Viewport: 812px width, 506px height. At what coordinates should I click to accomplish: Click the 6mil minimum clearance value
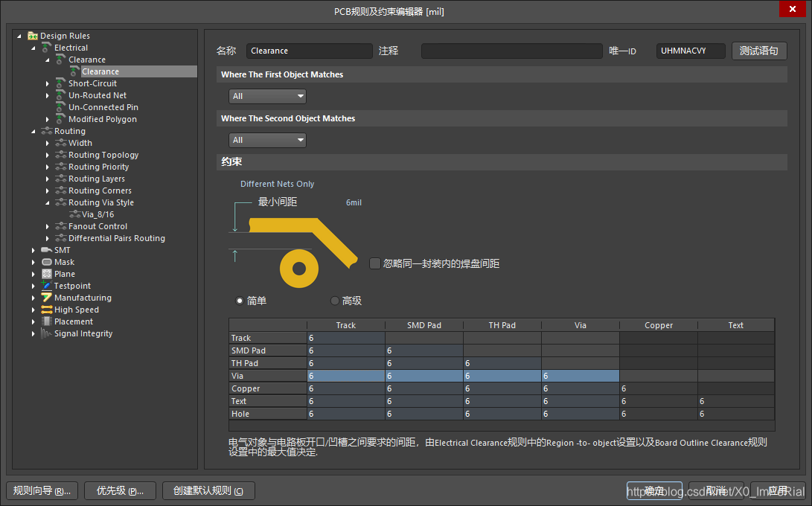354,202
